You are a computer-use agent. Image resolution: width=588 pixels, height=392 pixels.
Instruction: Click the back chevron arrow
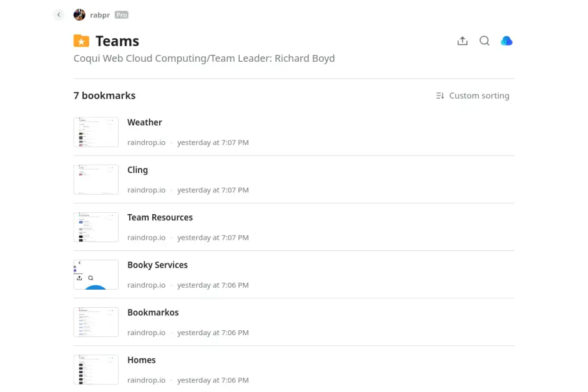pos(59,15)
